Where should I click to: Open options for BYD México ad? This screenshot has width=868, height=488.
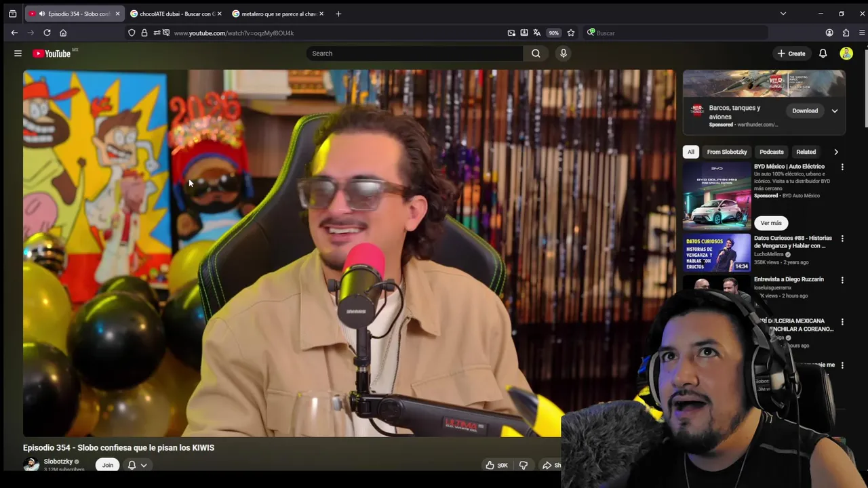tap(842, 167)
